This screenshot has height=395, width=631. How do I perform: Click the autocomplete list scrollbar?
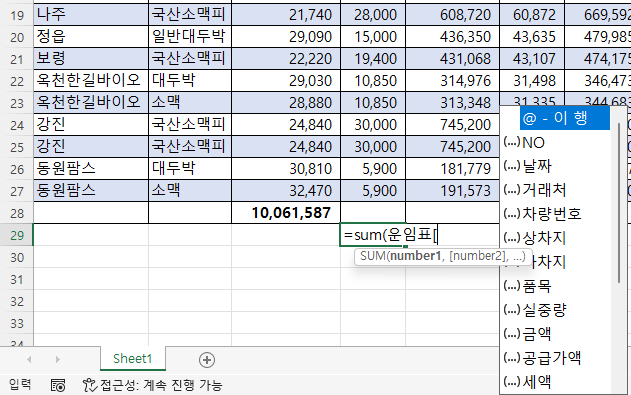click(619, 203)
